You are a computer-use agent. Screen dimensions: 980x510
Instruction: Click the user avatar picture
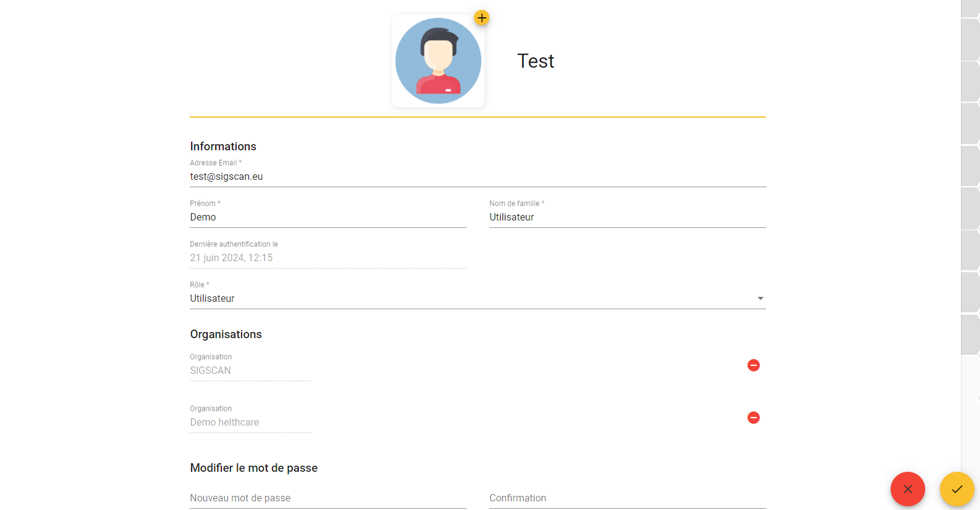tap(438, 61)
